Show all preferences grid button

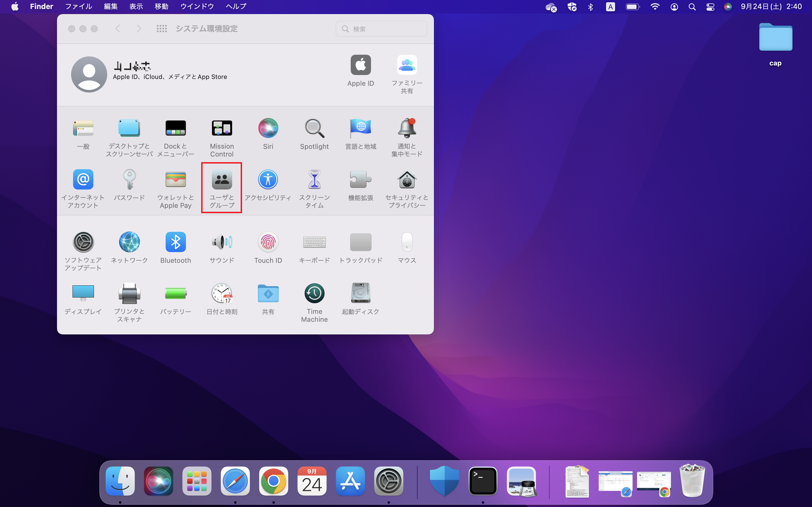pos(162,29)
